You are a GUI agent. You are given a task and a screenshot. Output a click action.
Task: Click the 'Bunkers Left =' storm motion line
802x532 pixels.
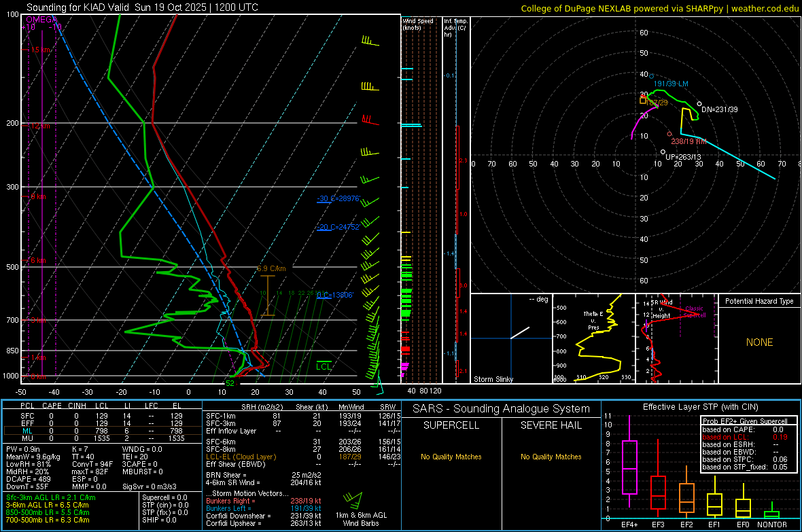(264, 508)
